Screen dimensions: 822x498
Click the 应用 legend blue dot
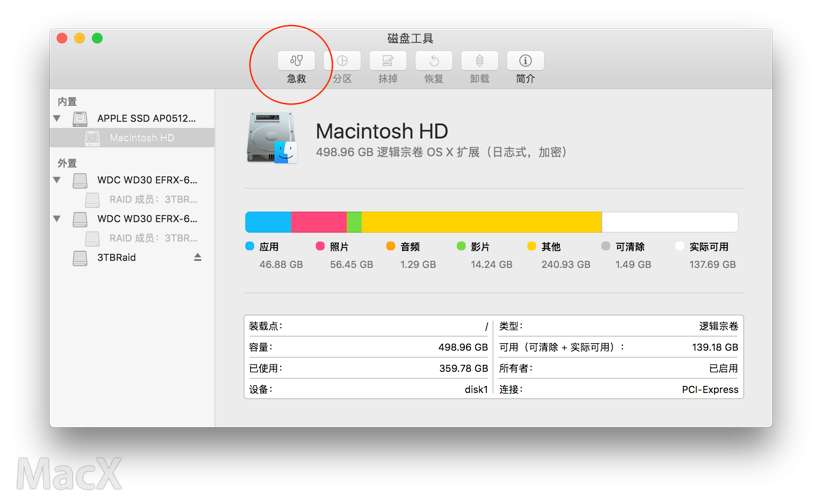click(x=250, y=246)
